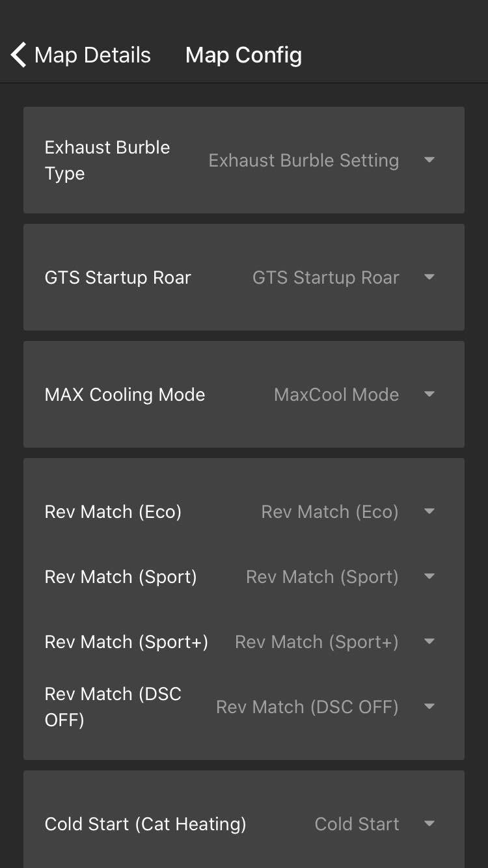Screen dimensions: 488x868
Task: Tap the Map Config title
Action: (243, 55)
